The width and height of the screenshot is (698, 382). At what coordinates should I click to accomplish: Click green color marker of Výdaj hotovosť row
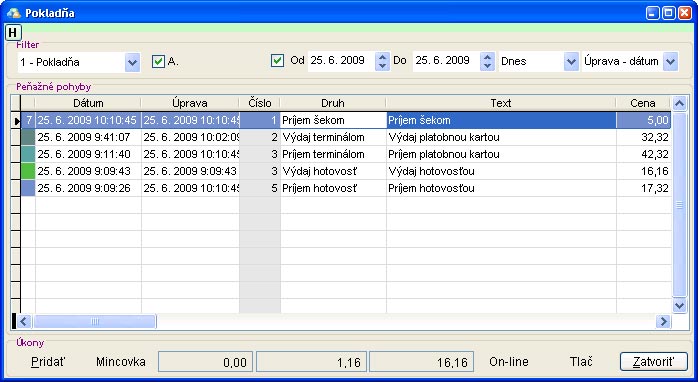pos(28,171)
